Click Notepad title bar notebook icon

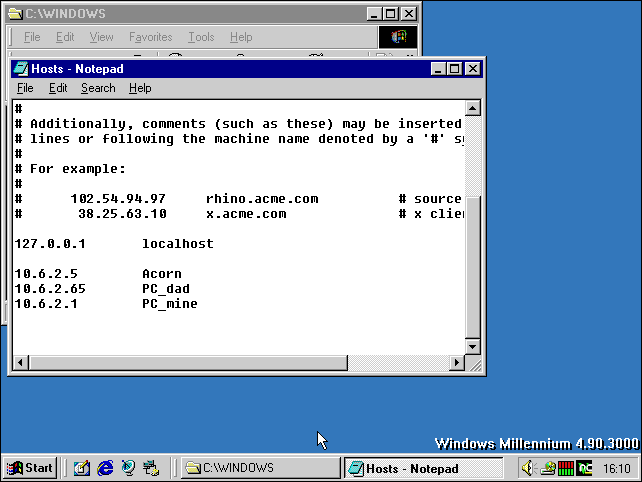[20, 69]
